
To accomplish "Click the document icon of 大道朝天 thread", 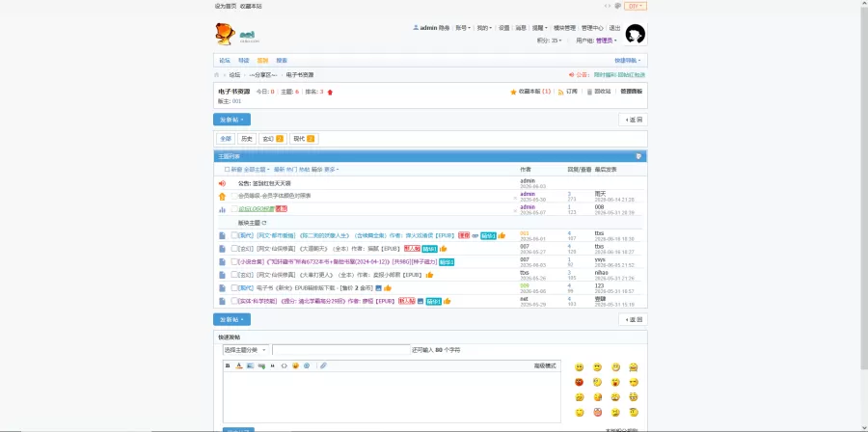I will click(222, 249).
